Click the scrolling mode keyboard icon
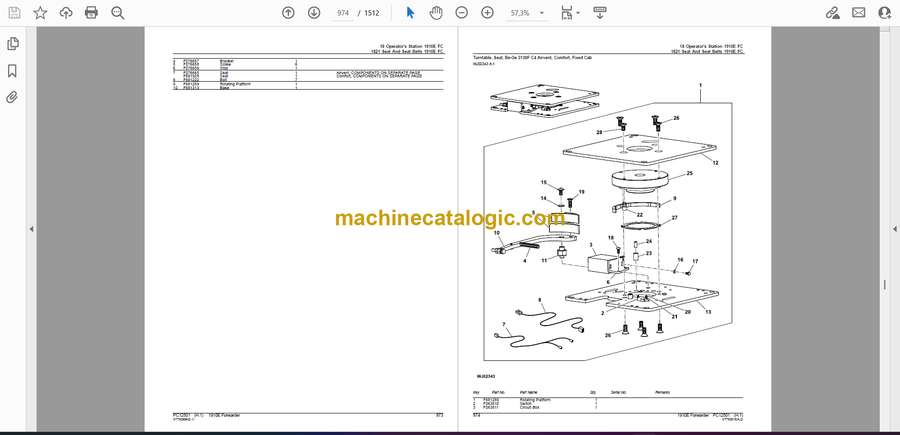Image resolution: width=900 pixels, height=435 pixels. click(599, 13)
